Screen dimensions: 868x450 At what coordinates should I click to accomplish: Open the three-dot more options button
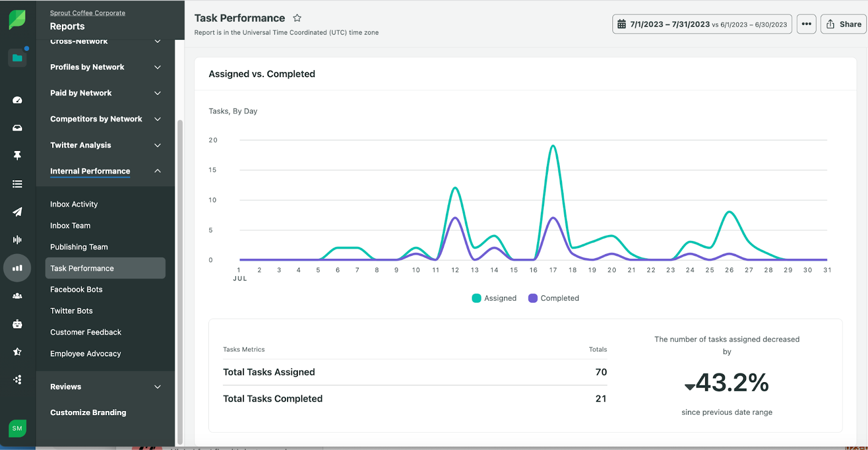point(806,24)
